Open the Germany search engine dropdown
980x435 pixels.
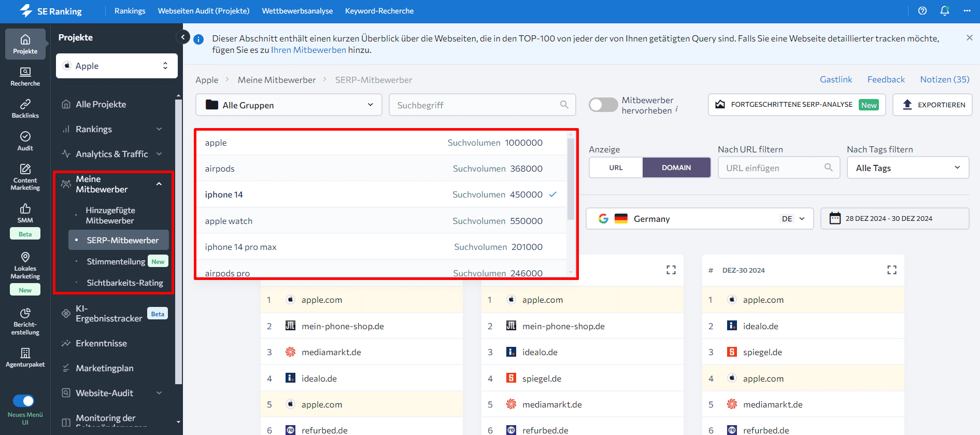(x=700, y=218)
